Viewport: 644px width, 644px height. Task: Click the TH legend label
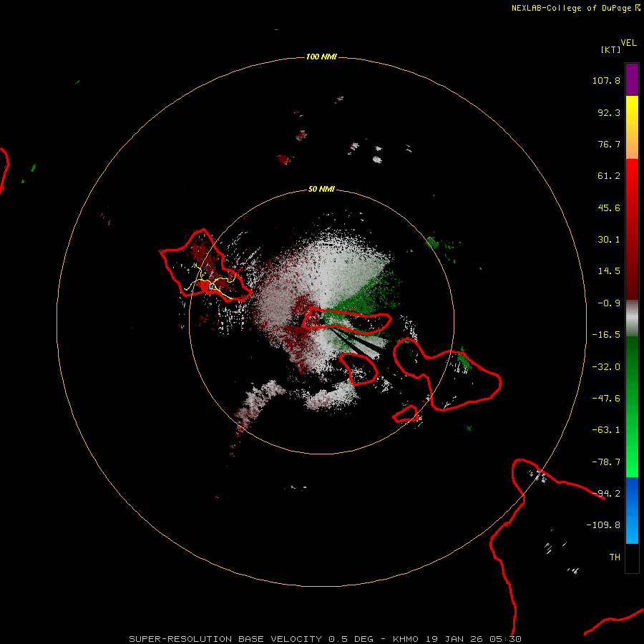615,557
